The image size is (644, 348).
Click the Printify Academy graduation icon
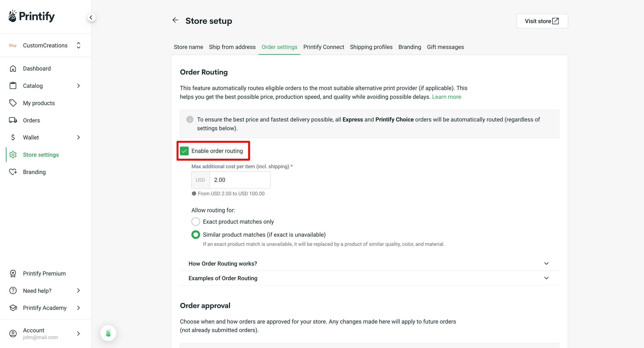point(13,308)
